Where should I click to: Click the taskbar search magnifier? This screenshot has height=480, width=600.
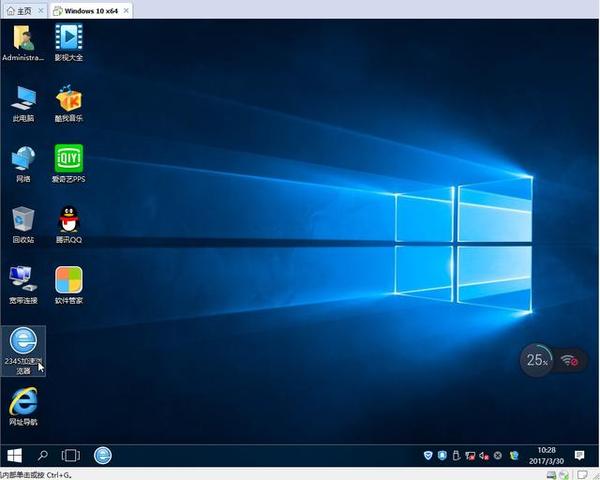(43, 455)
